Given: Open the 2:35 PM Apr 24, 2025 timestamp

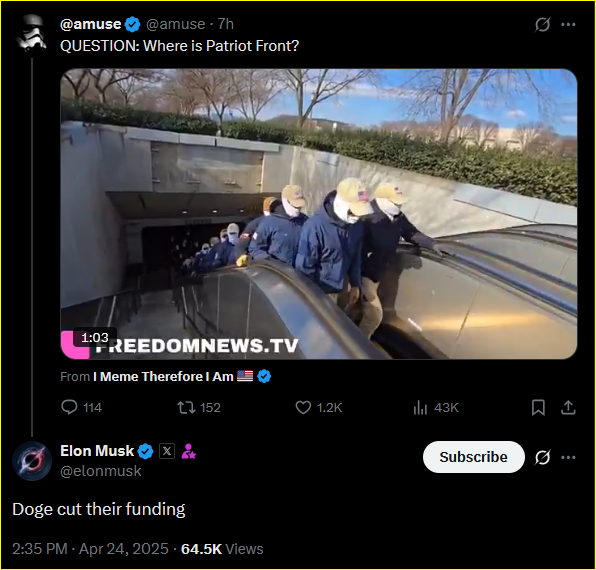Looking at the screenshot, I should tap(90, 549).
